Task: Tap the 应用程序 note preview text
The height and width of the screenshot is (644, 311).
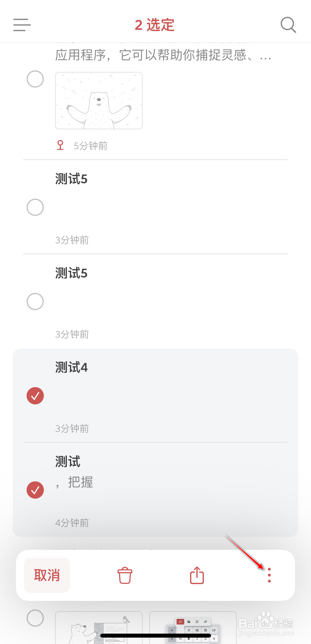Action: coord(163,55)
